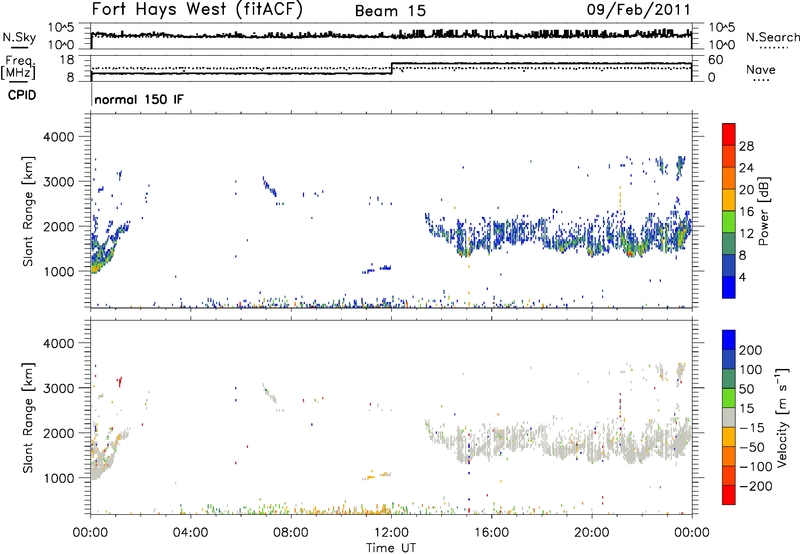Click the "−100" Velocity colorbar value
Screen dimensions: 800x554
[755, 467]
